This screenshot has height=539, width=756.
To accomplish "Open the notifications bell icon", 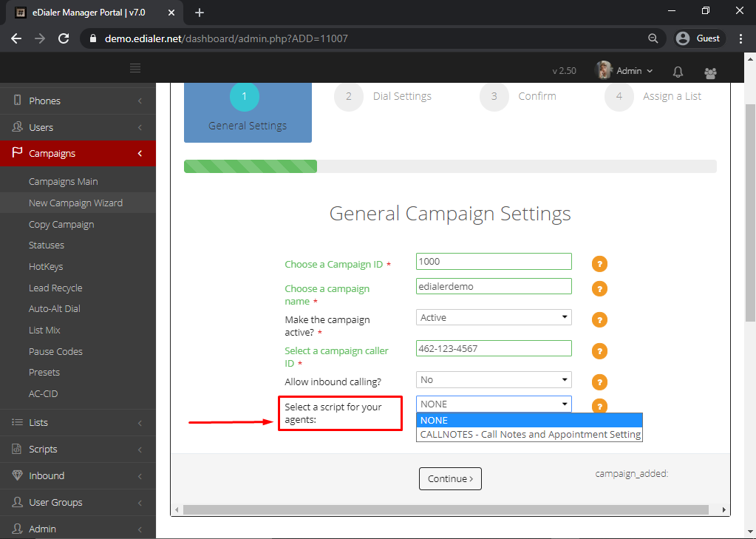I will click(678, 72).
